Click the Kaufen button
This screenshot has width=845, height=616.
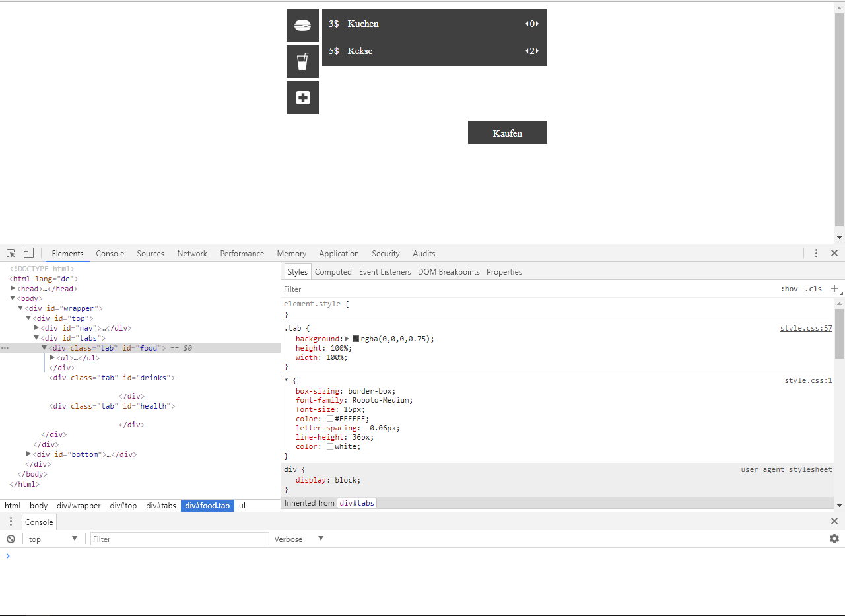[x=507, y=133]
